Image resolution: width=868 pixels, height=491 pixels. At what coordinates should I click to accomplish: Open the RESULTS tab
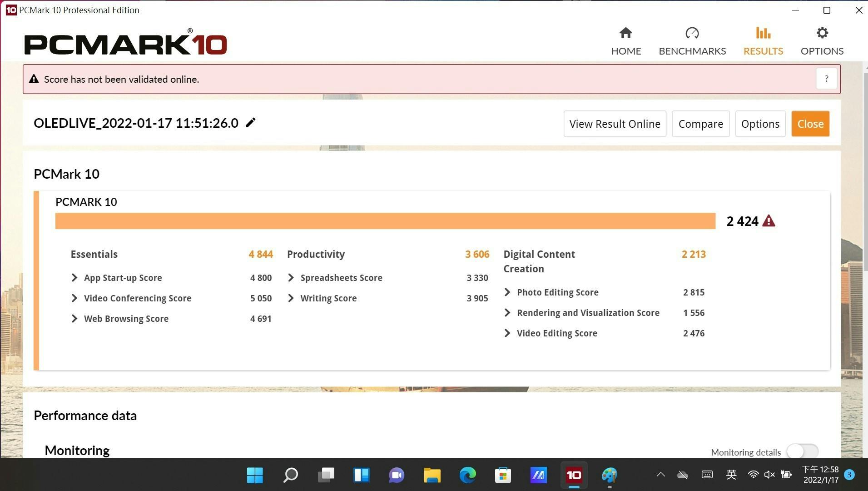pos(763,41)
